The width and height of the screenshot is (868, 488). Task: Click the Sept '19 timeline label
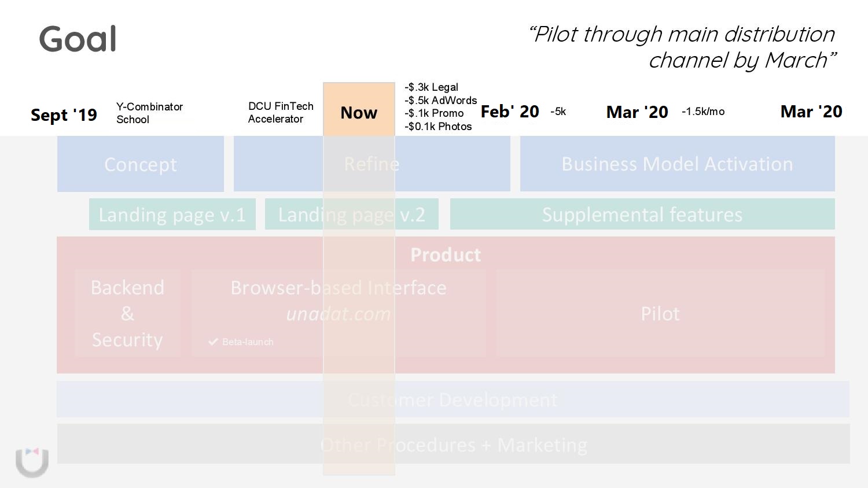pos(64,114)
